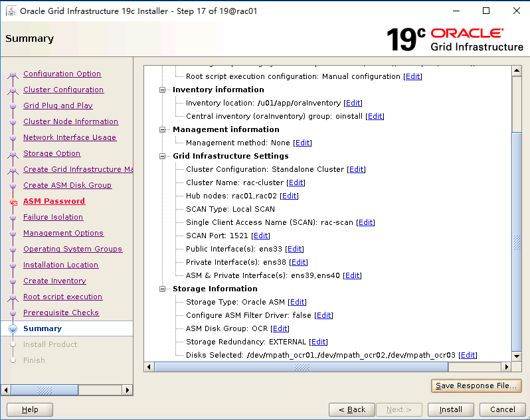Edit root script execution configuration
The width and height of the screenshot is (530, 420).
(412, 76)
